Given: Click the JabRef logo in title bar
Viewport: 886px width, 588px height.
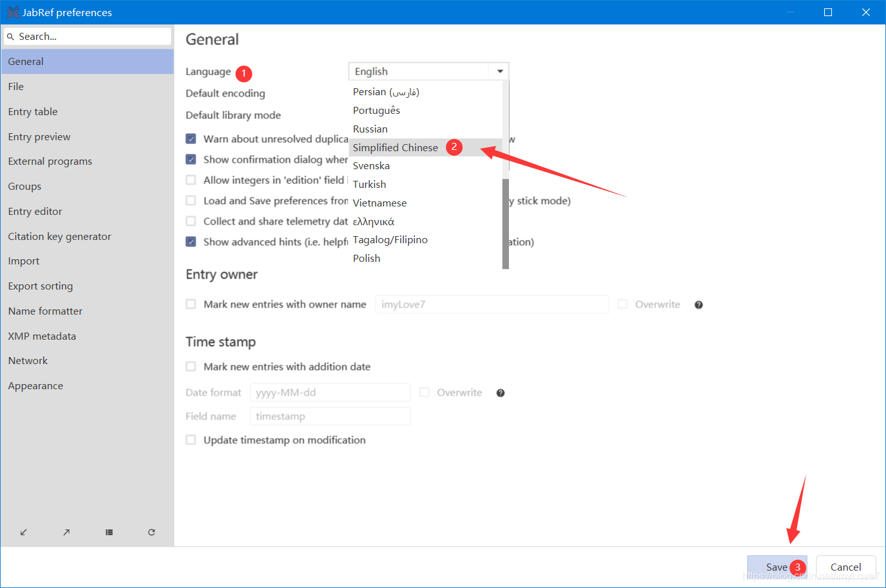Looking at the screenshot, I should pos(13,12).
